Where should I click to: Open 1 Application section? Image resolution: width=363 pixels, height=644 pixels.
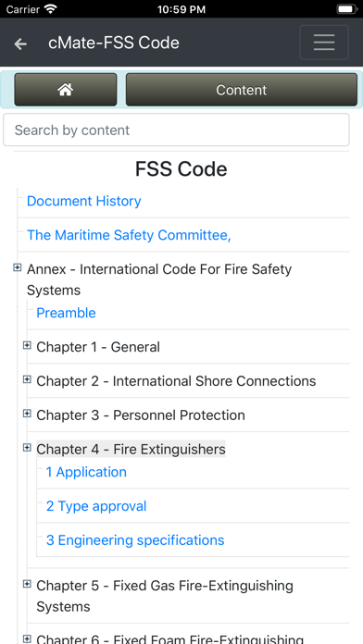point(86,472)
